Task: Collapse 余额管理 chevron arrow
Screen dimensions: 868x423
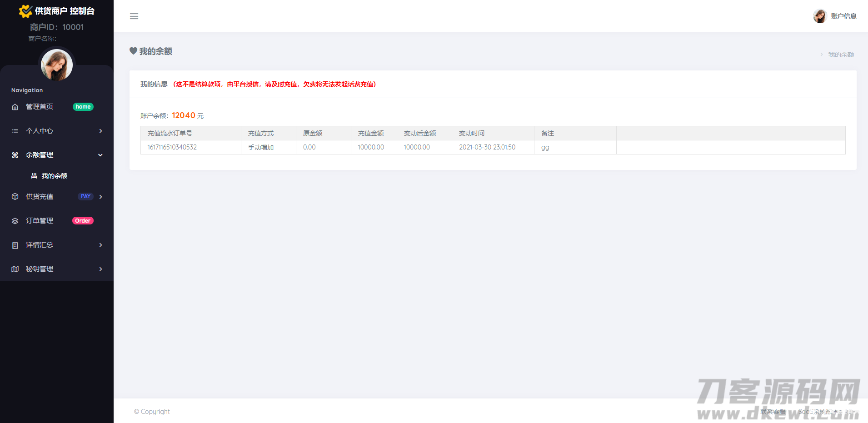Action: 100,155
